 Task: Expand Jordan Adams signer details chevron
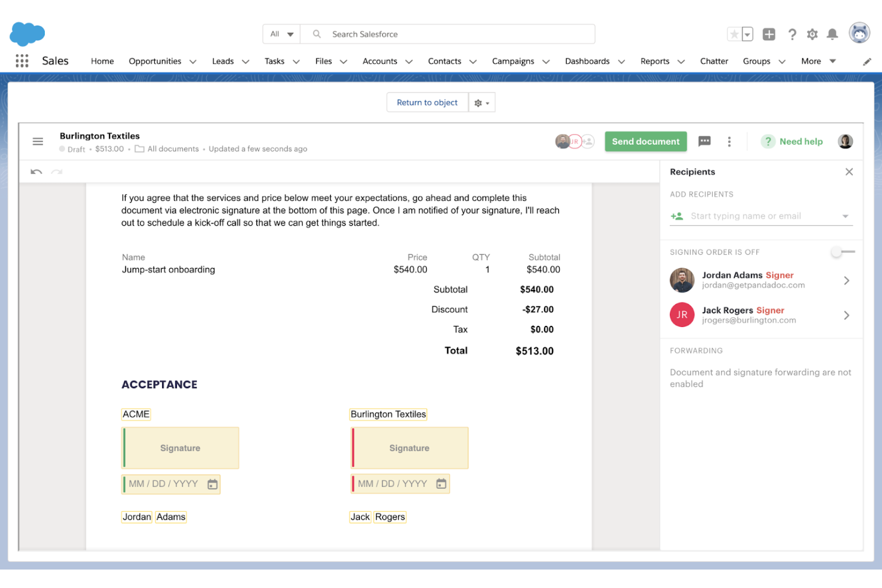point(846,280)
